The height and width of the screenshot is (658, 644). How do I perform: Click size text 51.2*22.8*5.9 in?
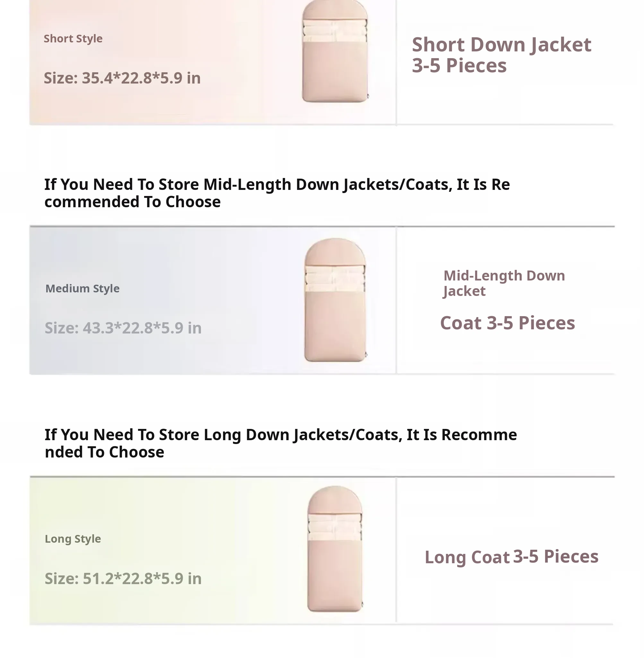tap(123, 578)
